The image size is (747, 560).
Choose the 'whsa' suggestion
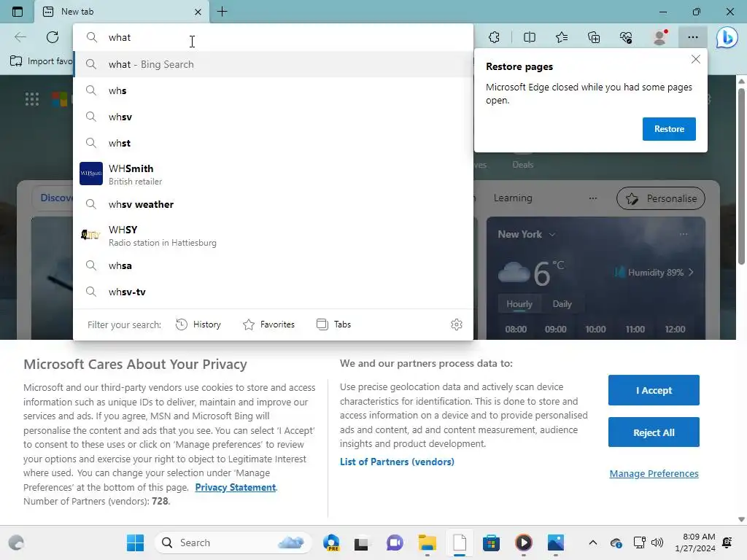coord(274,265)
